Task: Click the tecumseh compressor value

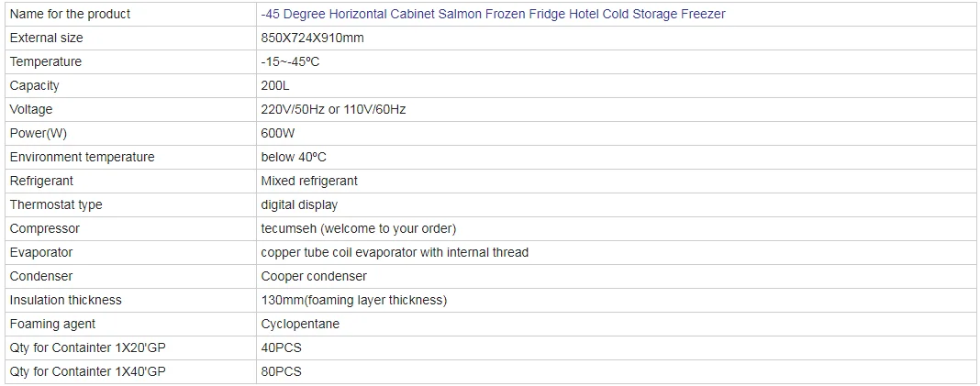Action: click(x=358, y=228)
